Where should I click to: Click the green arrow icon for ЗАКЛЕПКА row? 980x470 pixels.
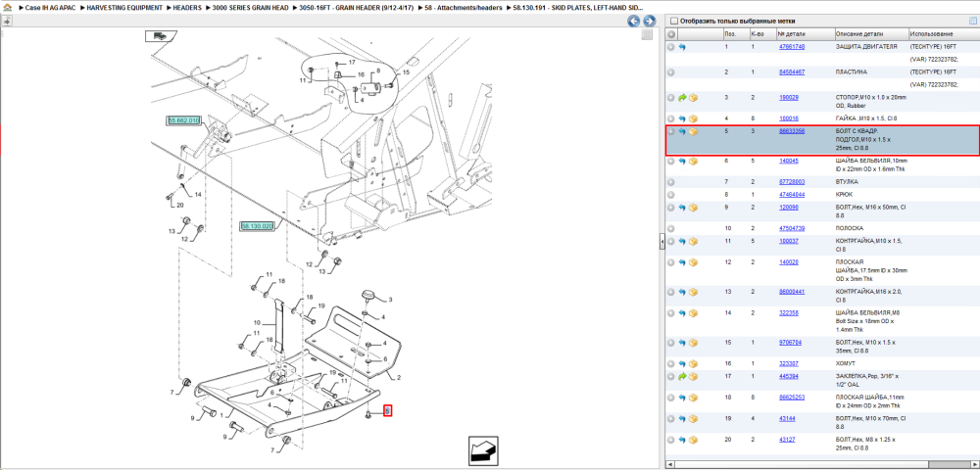pos(682,376)
